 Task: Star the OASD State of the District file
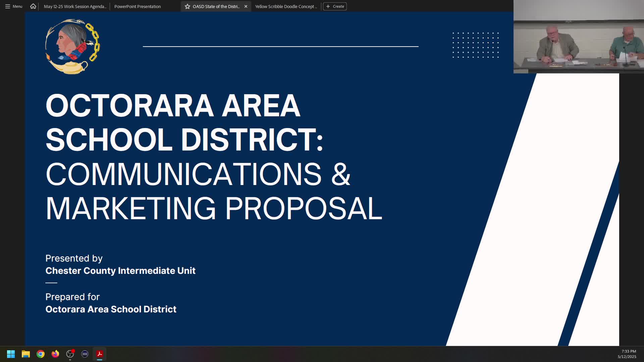tap(187, 6)
